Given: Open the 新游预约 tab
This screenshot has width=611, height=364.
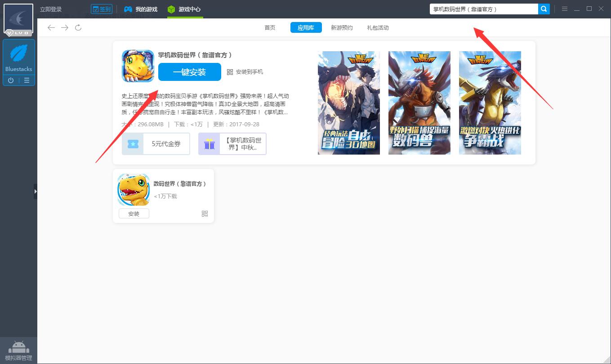Looking at the screenshot, I should click(x=342, y=28).
